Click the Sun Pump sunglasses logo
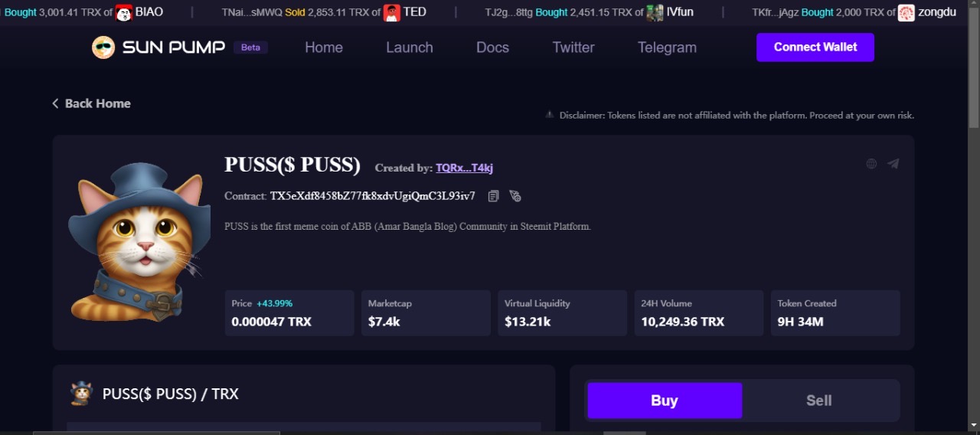This screenshot has width=980, height=435. click(x=103, y=47)
